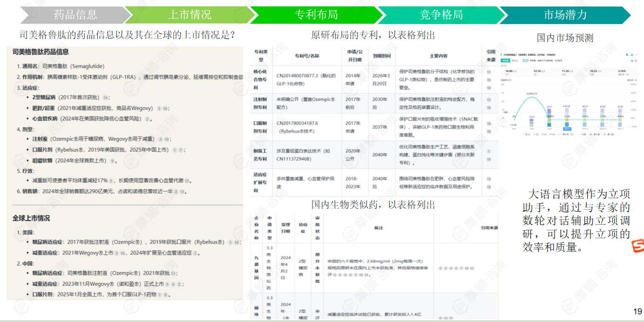The height and width of the screenshot is (322, 644).
Task: Hide the 增长率(%) line via its legend entry
Action: [566, 134]
